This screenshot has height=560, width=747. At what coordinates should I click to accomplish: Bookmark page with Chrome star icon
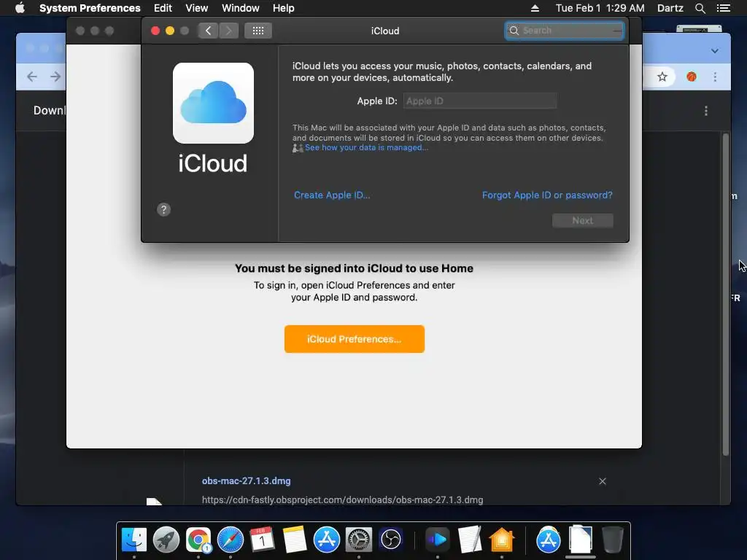(662, 77)
